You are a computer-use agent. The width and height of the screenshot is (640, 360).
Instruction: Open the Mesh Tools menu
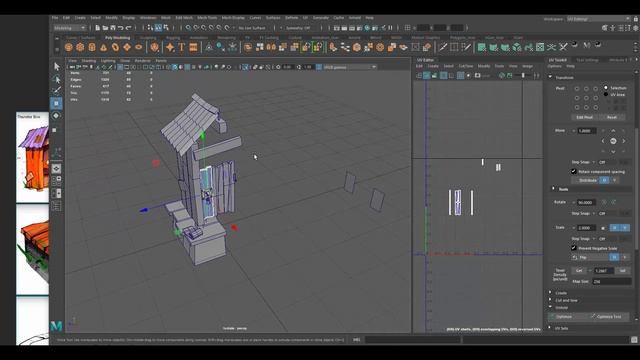(207, 18)
